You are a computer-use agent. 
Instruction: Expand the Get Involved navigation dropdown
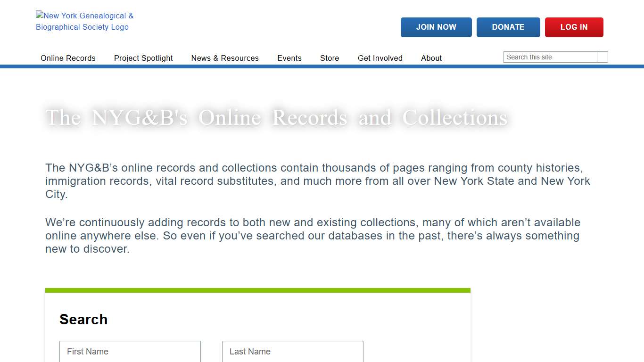[380, 58]
